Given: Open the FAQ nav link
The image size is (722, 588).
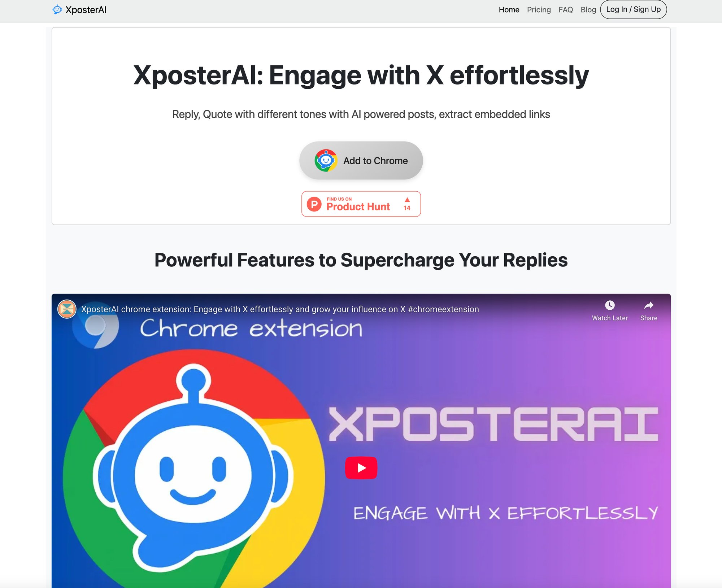Looking at the screenshot, I should [x=566, y=10].
